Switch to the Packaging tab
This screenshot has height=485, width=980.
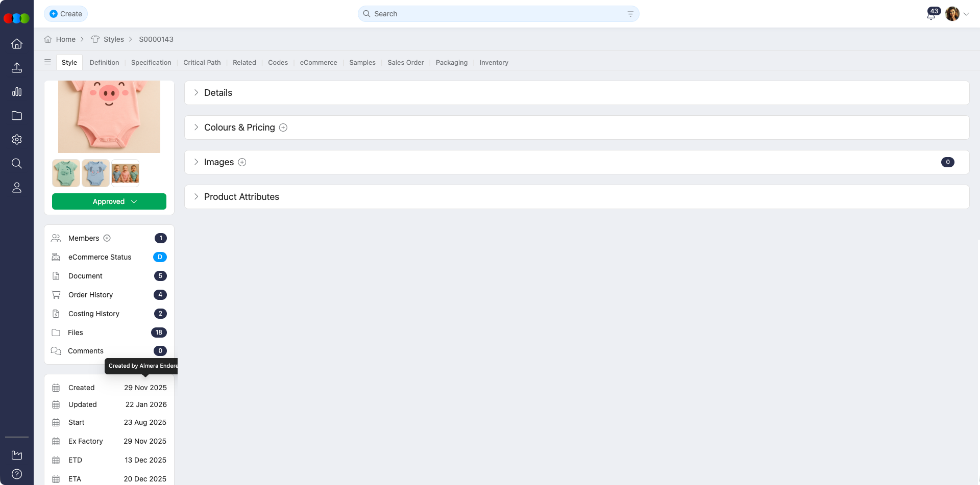coord(451,63)
